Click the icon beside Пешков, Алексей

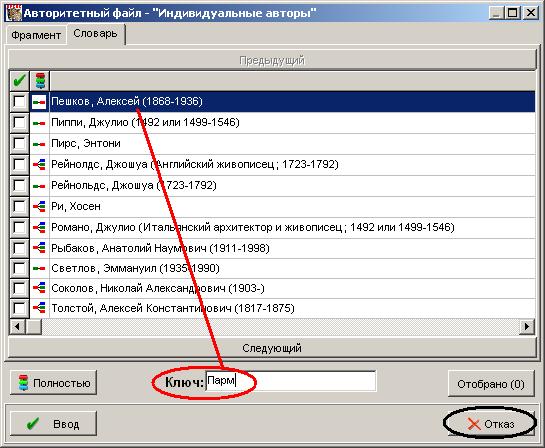coord(39,102)
